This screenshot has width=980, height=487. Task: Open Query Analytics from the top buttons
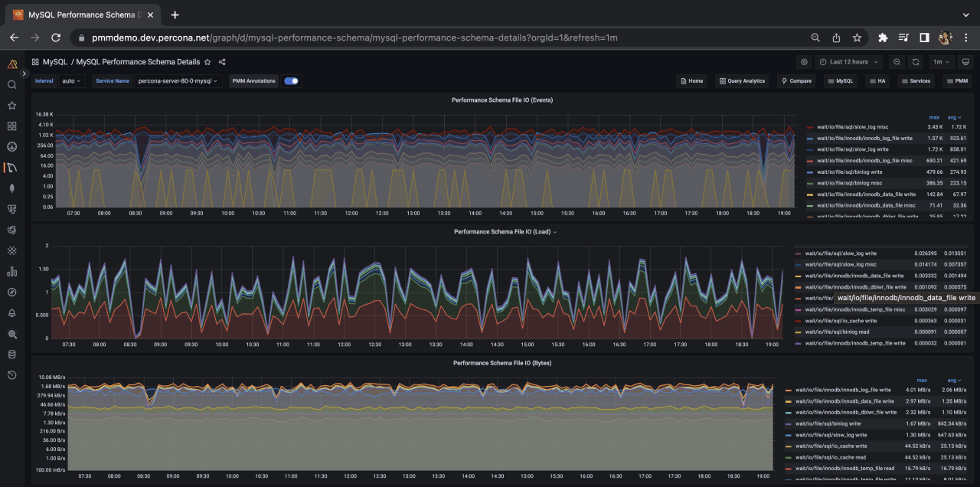pyautogui.click(x=741, y=80)
